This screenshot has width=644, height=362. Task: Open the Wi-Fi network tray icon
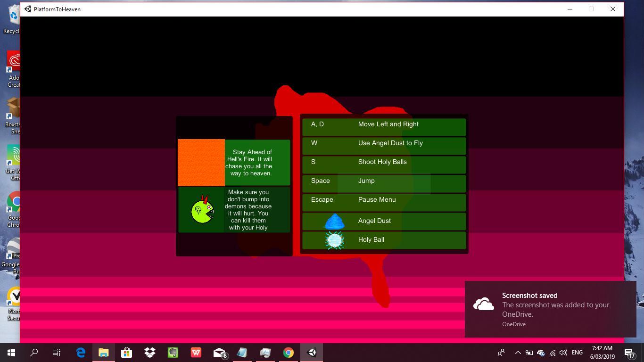tap(552, 353)
